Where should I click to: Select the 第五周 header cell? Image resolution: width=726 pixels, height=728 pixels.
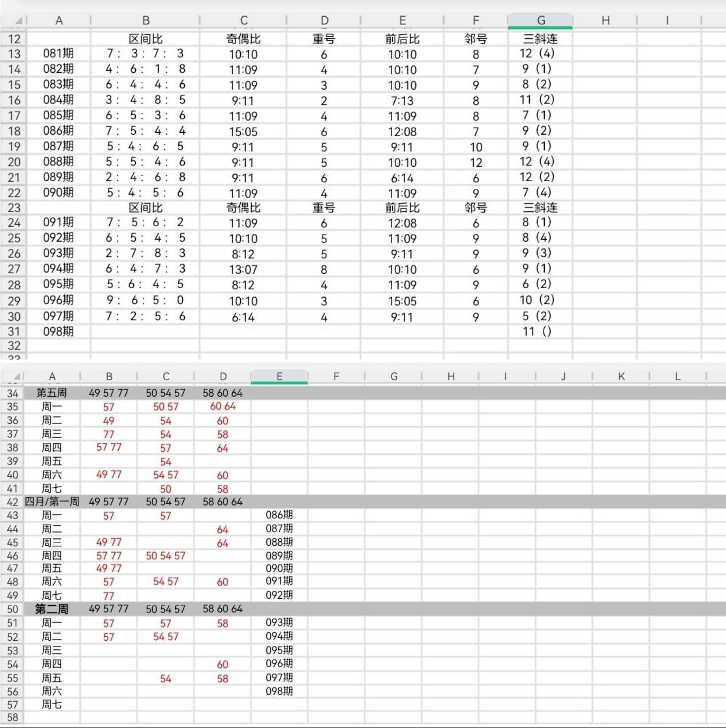(52, 393)
